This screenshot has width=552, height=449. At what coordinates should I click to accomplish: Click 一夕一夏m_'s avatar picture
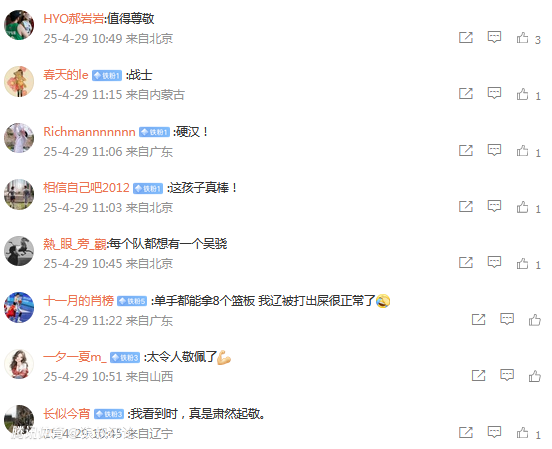tap(19, 364)
